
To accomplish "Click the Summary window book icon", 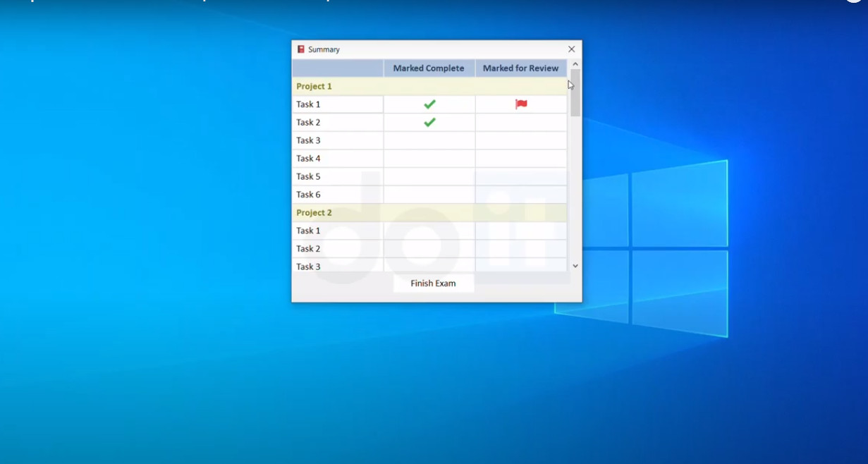I will point(301,49).
